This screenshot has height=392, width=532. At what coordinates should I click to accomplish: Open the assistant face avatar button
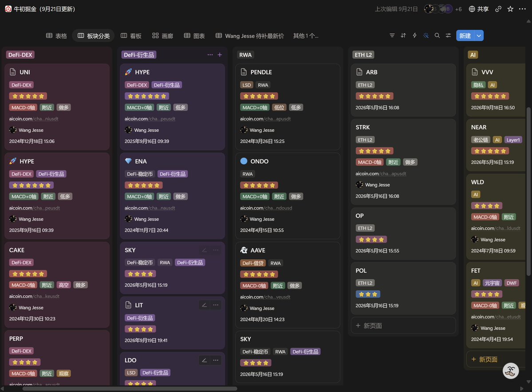(x=511, y=371)
